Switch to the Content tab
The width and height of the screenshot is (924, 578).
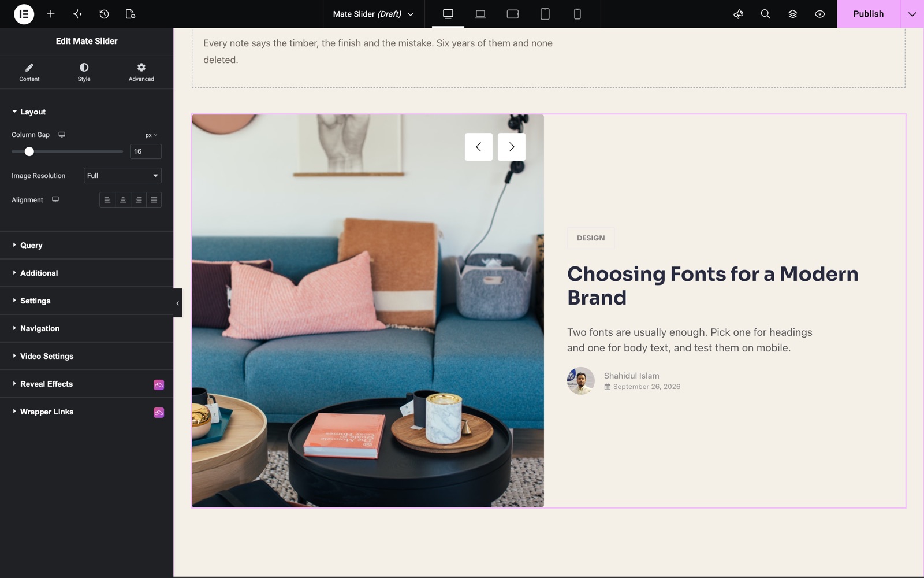[x=29, y=72]
